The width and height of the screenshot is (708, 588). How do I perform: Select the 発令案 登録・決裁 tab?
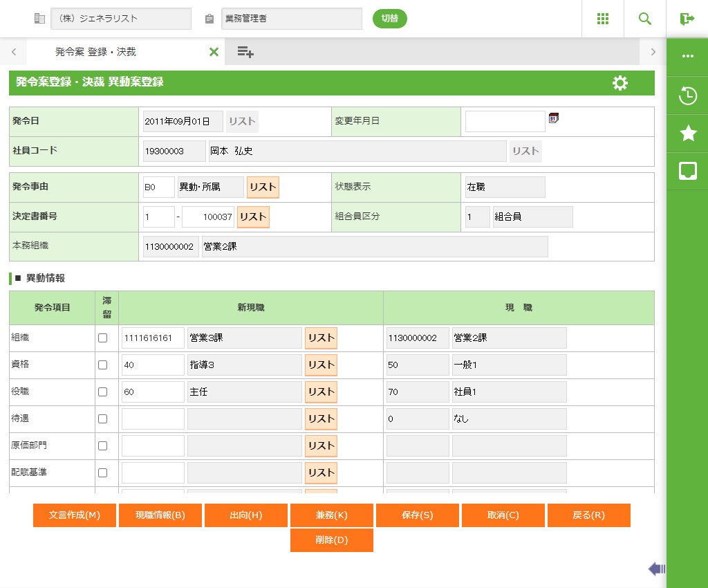pyautogui.click(x=96, y=52)
